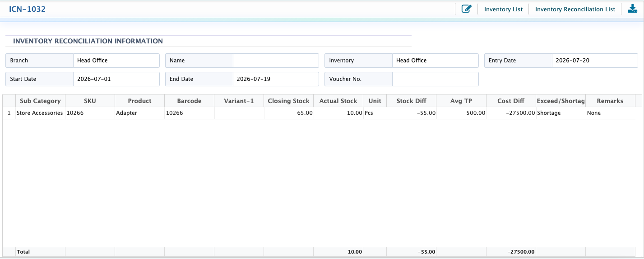Click row number 1 in the grid
Image resolution: width=644 pixels, height=259 pixels.
(9, 113)
